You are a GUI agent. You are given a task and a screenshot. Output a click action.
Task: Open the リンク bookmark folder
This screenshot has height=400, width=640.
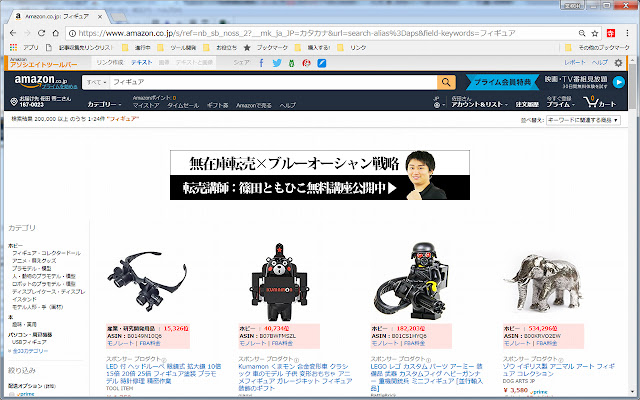click(x=352, y=48)
